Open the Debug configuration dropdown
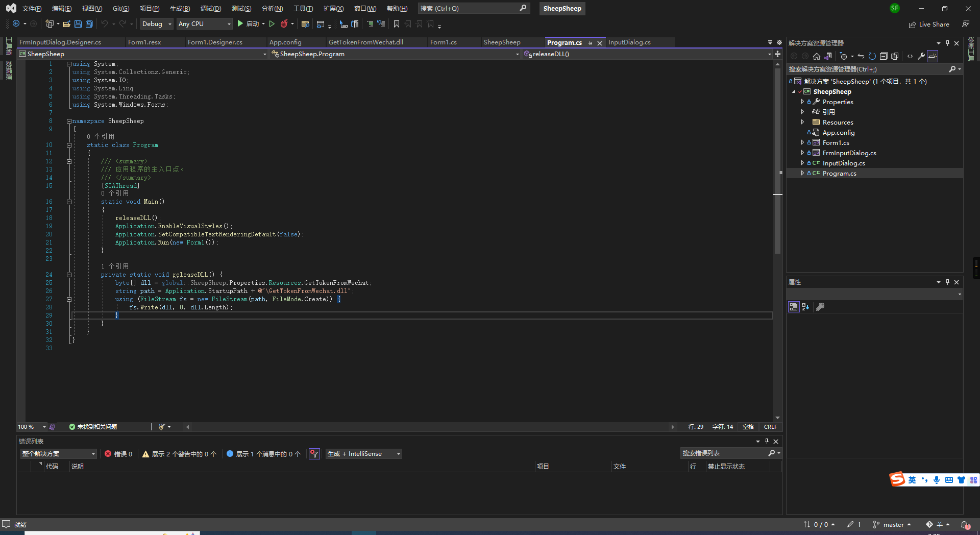Screen dimensions: 980x535 156,23
